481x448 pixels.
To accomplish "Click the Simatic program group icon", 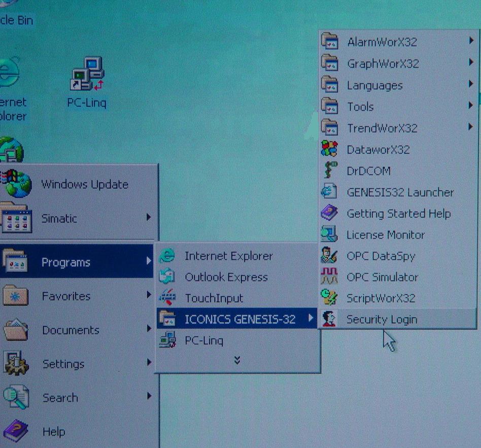I will 17,218.
